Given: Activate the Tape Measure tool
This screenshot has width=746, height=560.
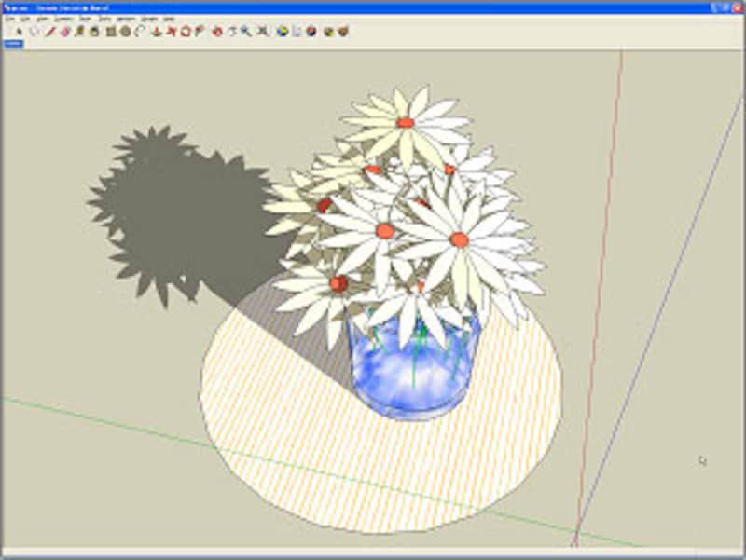Looking at the screenshot, I should pos(80,32).
